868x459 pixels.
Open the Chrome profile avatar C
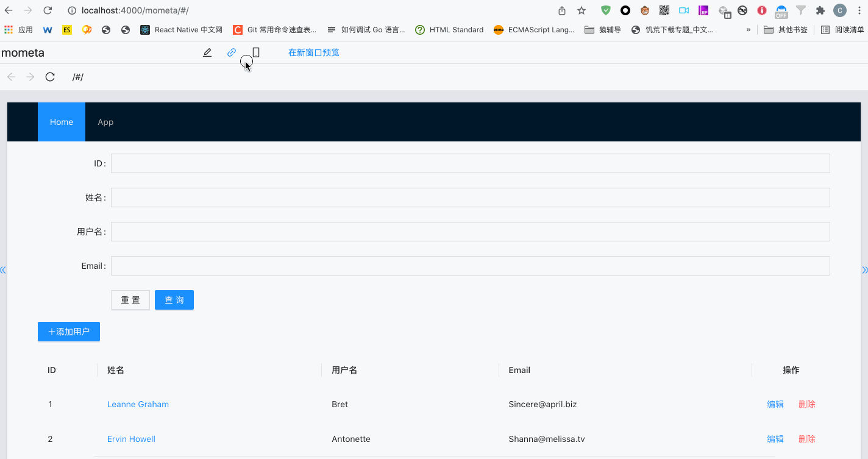point(840,10)
